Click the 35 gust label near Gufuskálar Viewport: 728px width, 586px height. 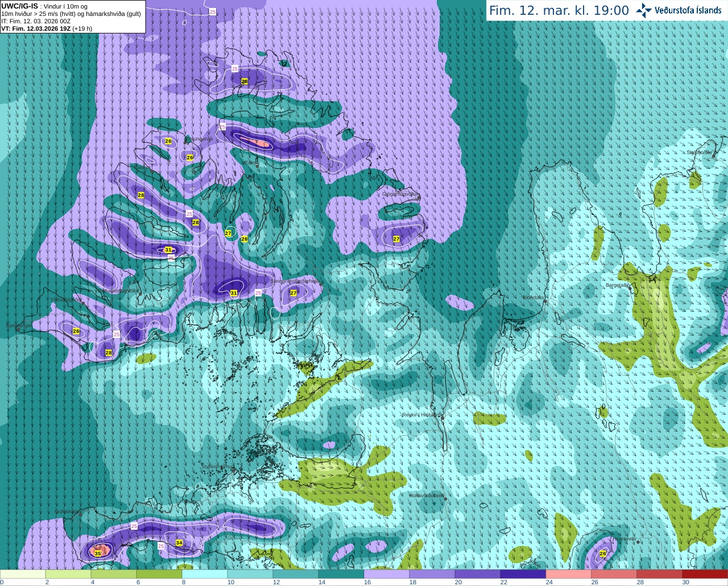(98, 553)
